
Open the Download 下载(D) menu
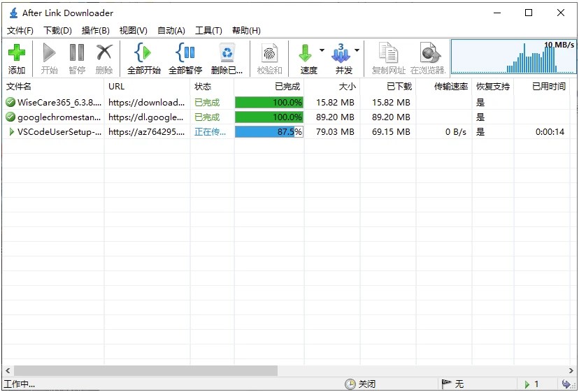tap(57, 31)
